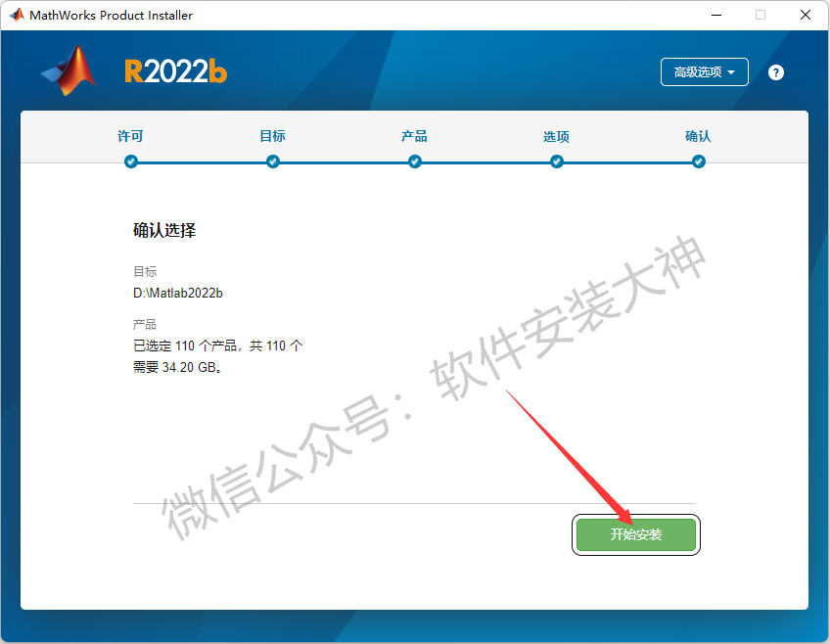Click the MathWorks icon in title bar

pyautogui.click(x=17, y=15)
